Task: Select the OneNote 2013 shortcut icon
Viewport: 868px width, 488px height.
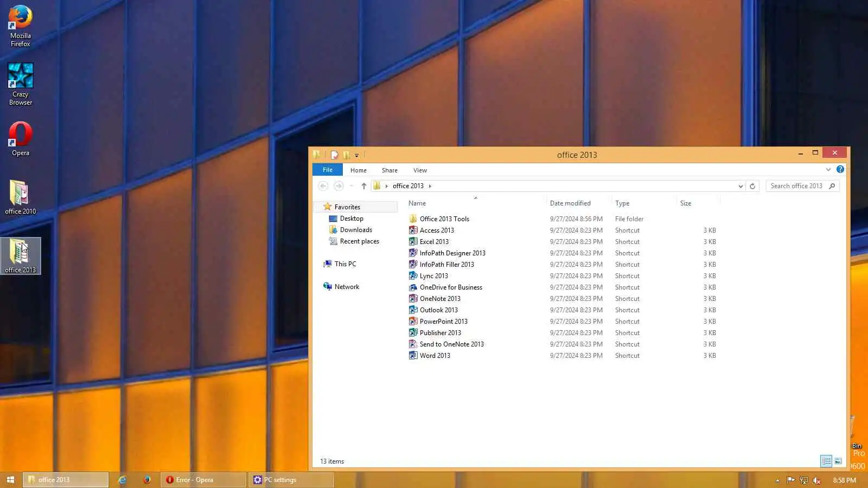Action: tap(413, 299)
